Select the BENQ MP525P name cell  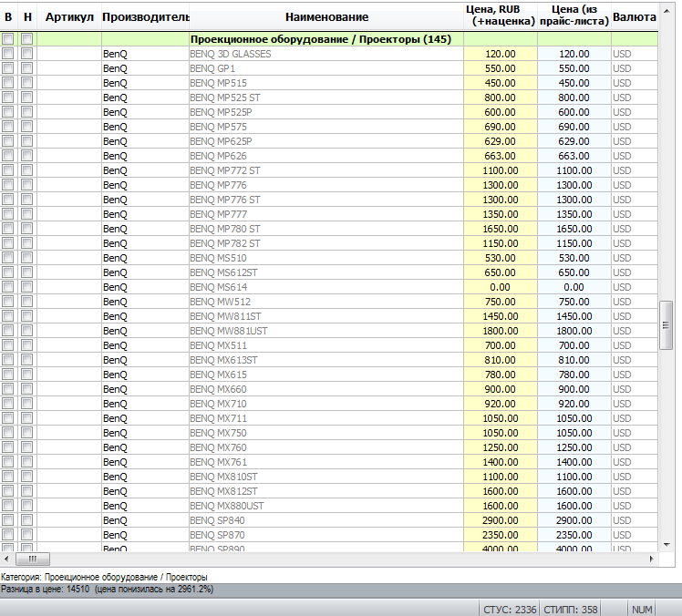[326, 112]
